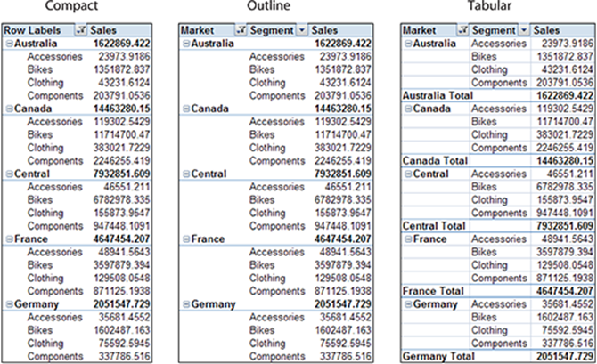Select Components under Central in Compact
The height and width of the screenshot is (364, 597).
coord(55,226)
